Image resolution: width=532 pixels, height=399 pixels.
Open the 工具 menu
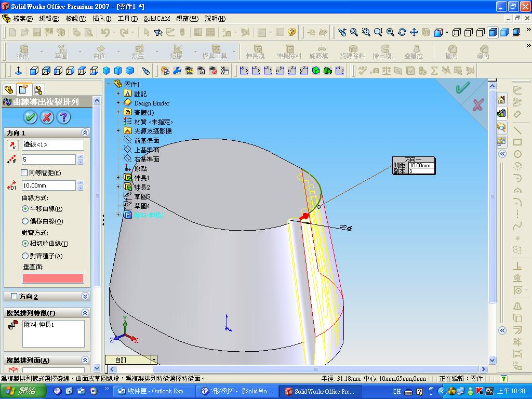click(x=128, y=19)
